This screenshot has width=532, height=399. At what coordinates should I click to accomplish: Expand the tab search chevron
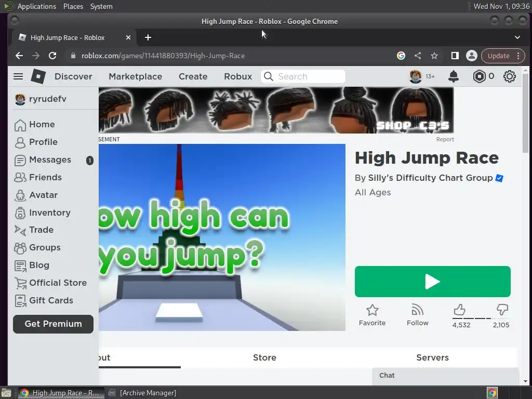point(517,37)
